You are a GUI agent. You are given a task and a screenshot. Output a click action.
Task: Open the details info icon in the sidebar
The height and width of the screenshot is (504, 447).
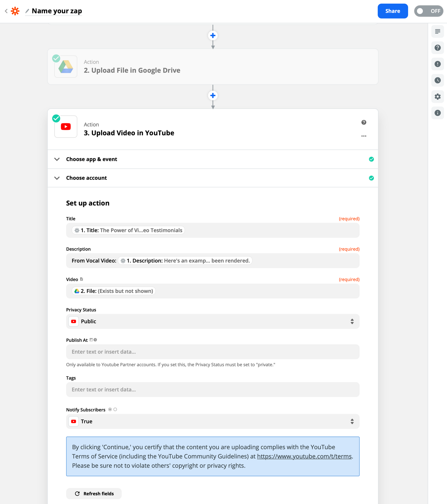point(437,113)
